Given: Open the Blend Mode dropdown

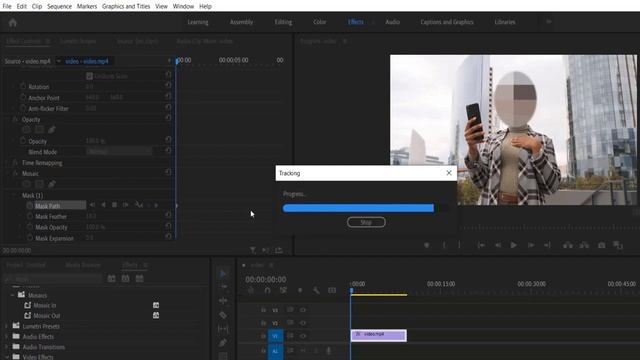Looking at the screenshot, I should coord(119,151).
